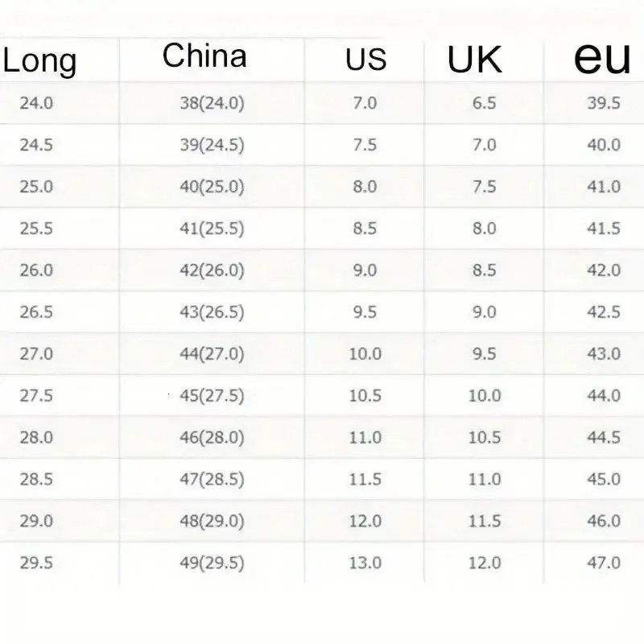This screenshot has height=644, width=644.
Task: Select China size cell 40(25.0)
Action: pos(212,187)
